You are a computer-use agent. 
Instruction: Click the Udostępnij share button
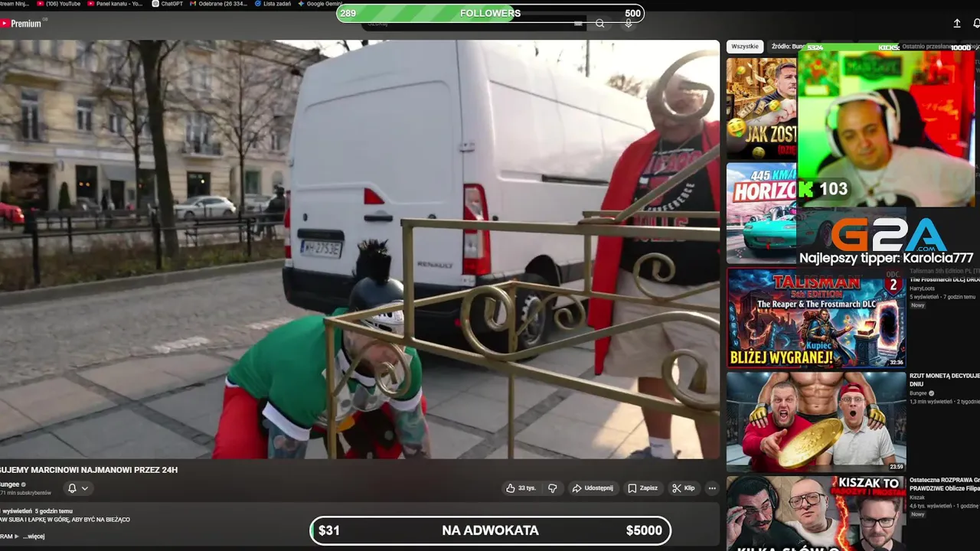click(x=593, y=488)
